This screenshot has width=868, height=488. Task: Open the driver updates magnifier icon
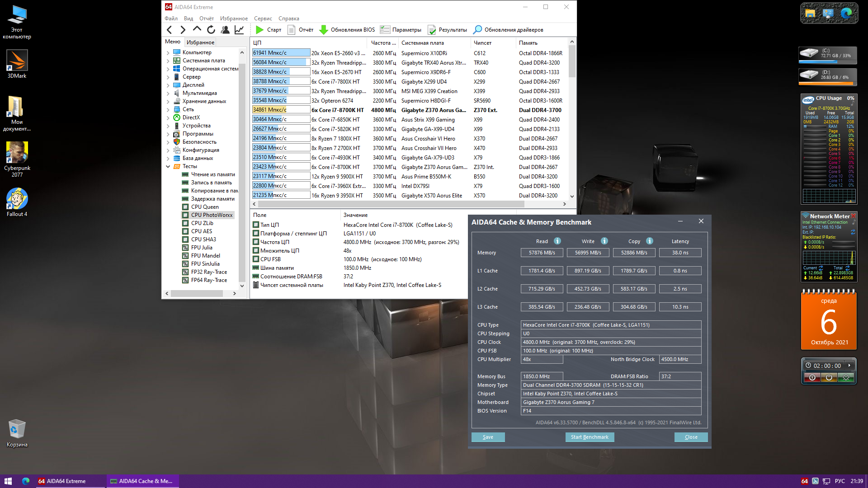coord(477,30)
